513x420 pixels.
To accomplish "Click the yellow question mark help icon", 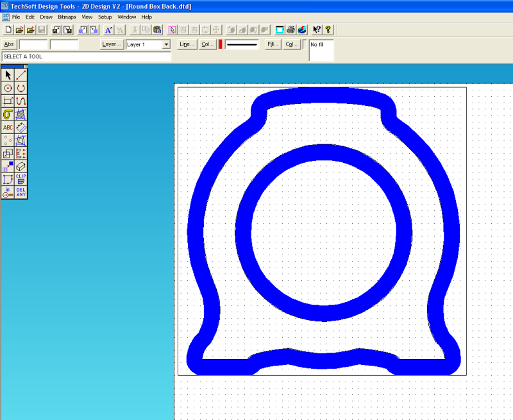I will click(328, 29).
